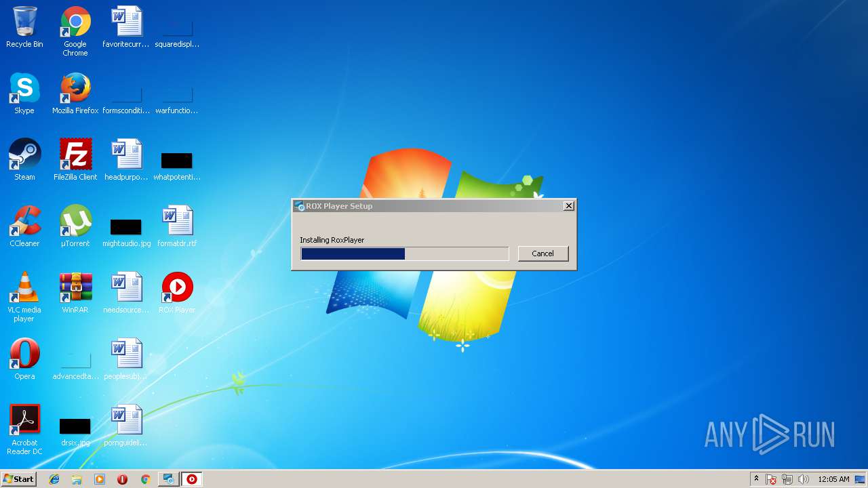Switch to the ROX Player Setup taskbar button

point(168,479)
